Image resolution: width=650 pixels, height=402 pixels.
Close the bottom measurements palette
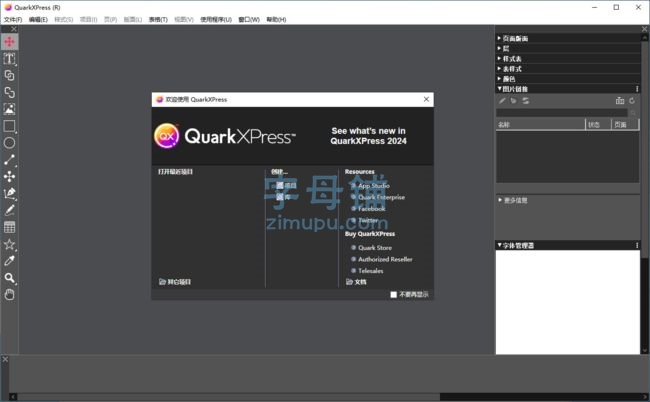pyautogui.click(x=5, y=359)
